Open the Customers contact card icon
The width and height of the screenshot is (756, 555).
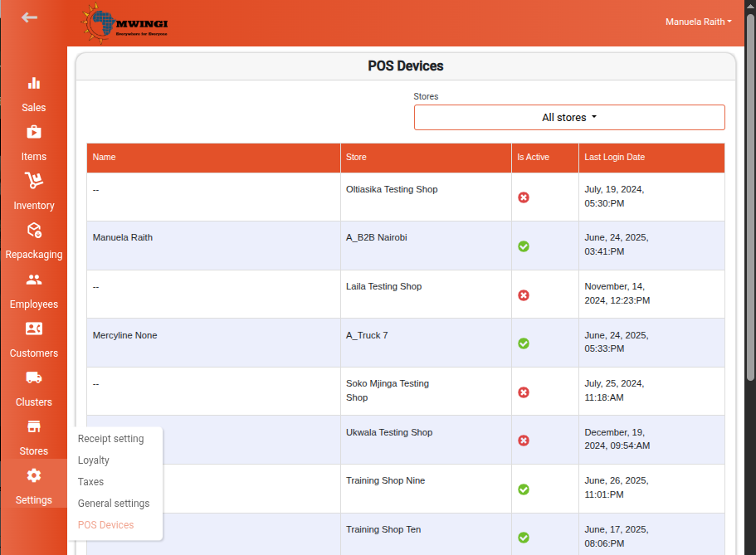click(x=34, y=329)
